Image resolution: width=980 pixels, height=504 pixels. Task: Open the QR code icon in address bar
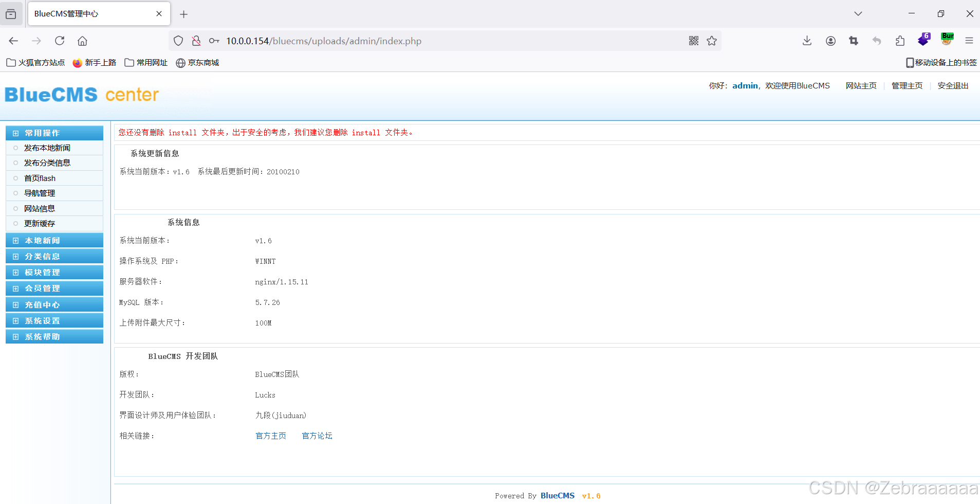pos(694,41)
